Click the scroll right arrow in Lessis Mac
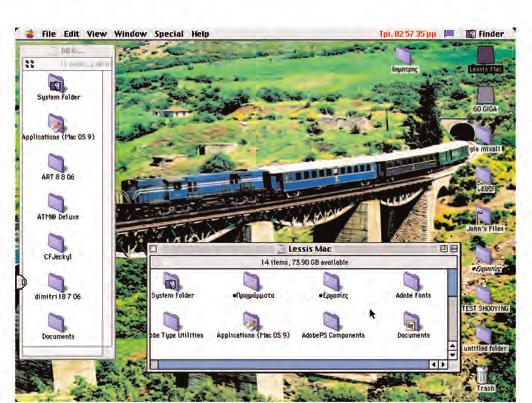The height and width of the screenshot is (403, 532). tap(443, 365)
